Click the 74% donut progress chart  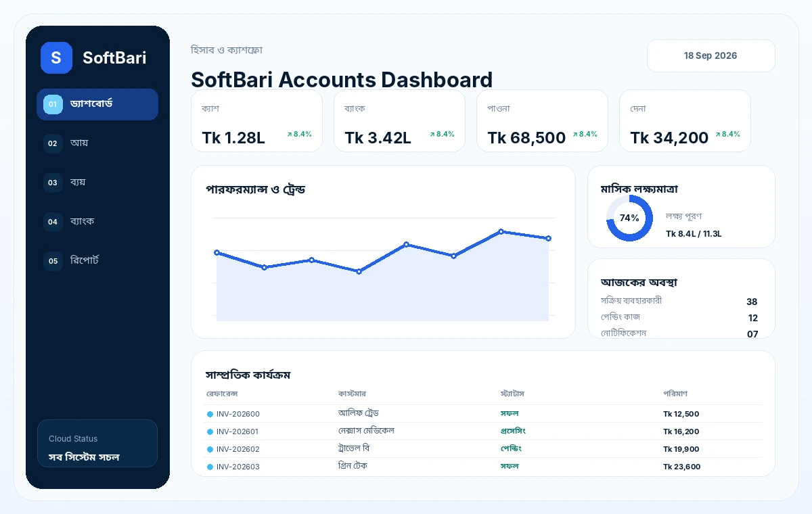(x=629, y=218)
